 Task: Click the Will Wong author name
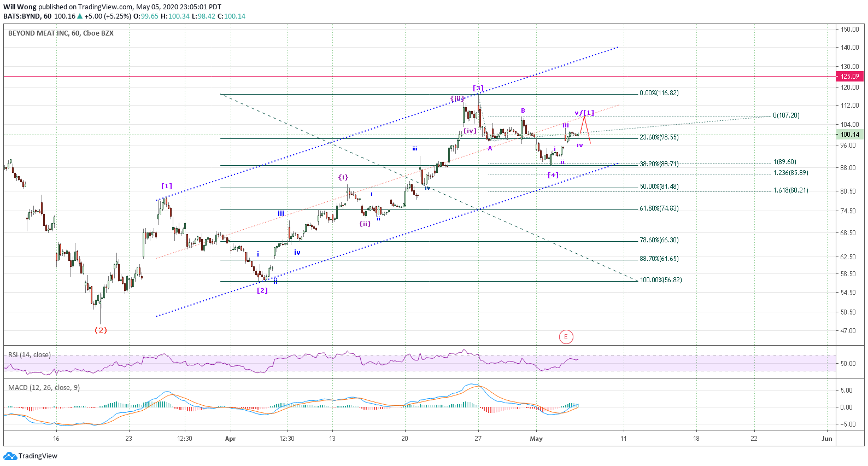pyautogui.click(x=20, y=7)
